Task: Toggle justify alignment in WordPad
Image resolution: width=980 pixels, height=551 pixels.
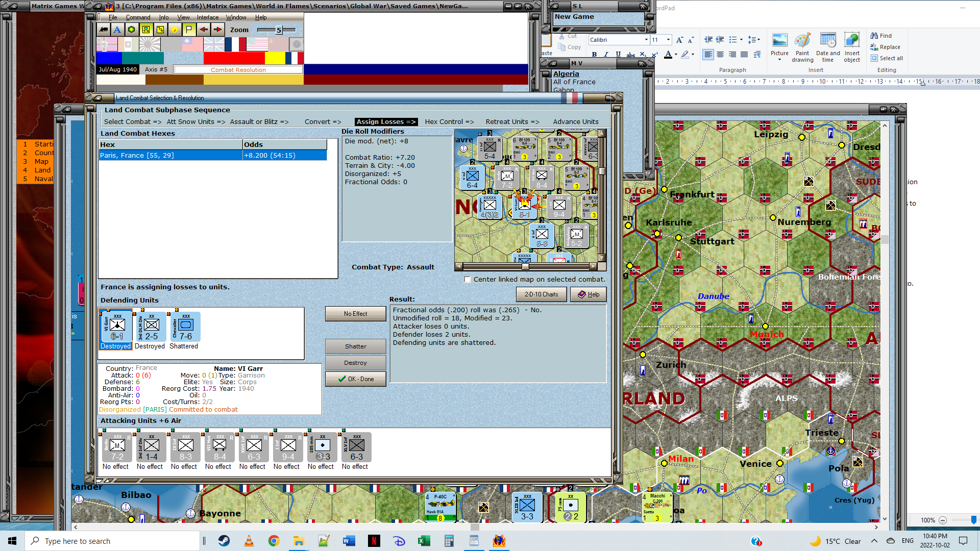Action: tap(744, 54)
